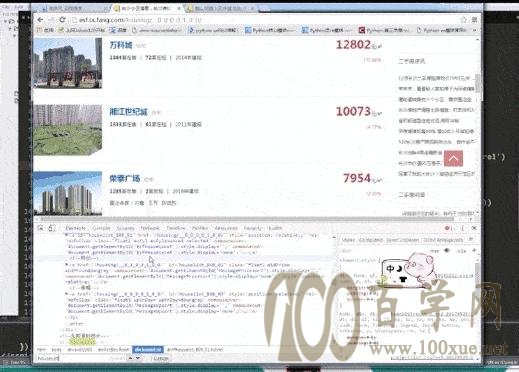Bookmark page with star icon
The height and width of the screenshot is (372, 519).
point(463,20)
